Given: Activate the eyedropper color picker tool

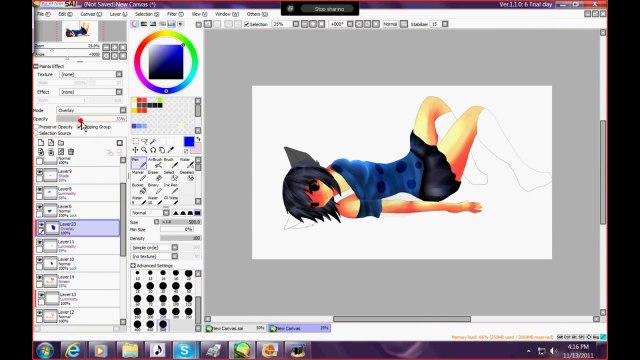Looking at the screenshot, I should click(171, 150).
